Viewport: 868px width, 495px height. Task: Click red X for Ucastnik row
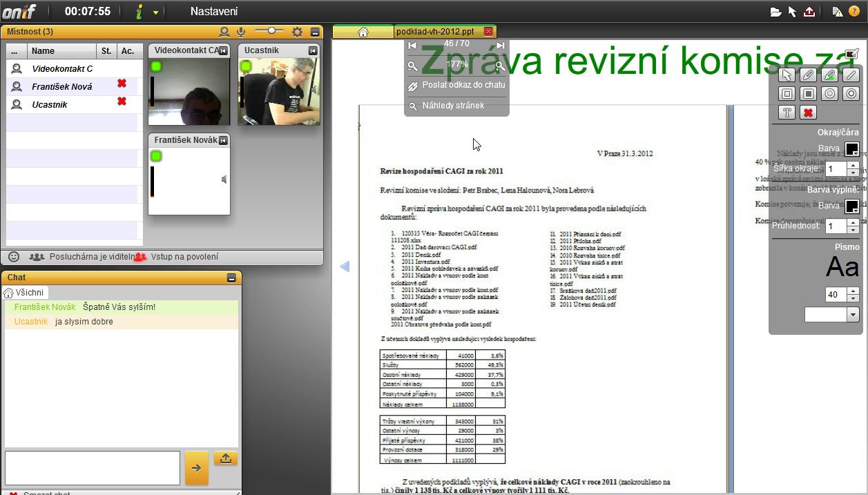pyautogui.click(x=122, y=101)
